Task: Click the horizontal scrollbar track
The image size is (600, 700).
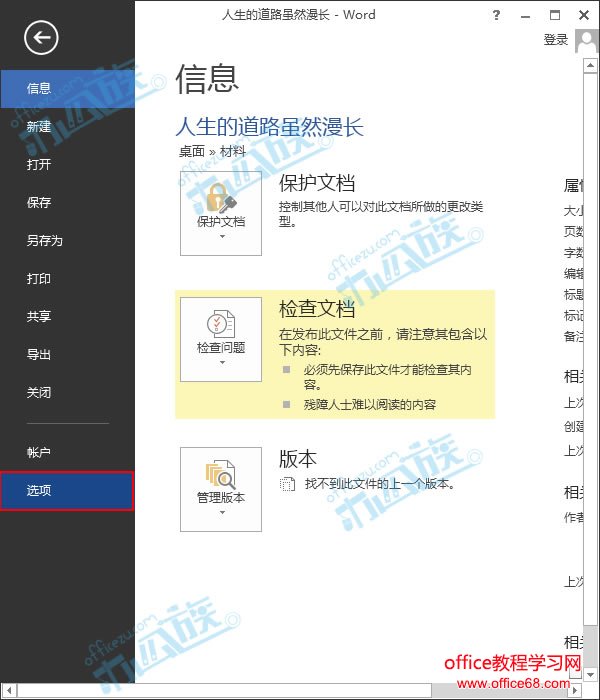Action: tap(500, 690)
